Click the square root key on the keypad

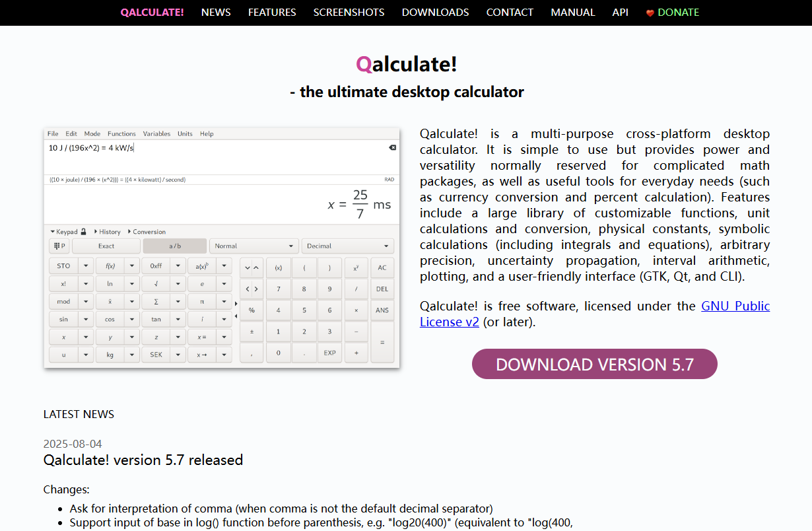[156, 284]
